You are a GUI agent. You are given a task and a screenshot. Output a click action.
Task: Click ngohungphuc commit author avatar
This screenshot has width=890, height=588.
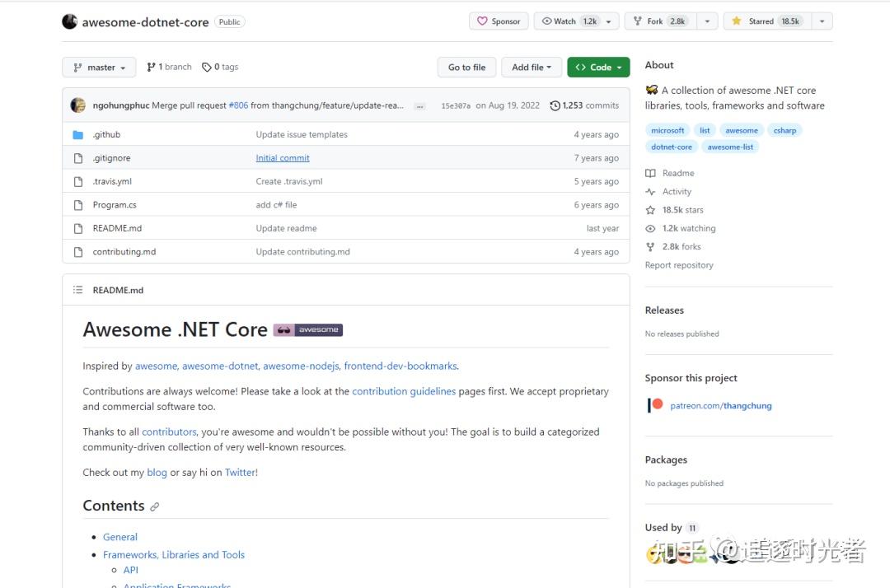[78, 105]
